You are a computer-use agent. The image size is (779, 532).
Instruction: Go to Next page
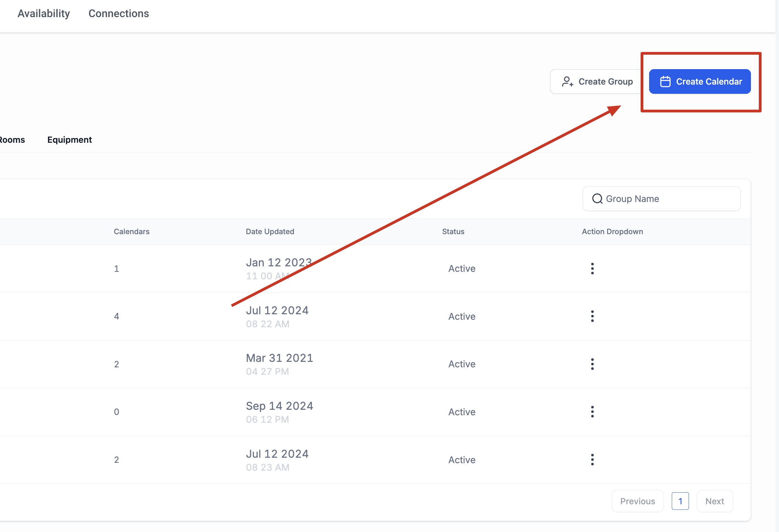click(x=715, y=501)
